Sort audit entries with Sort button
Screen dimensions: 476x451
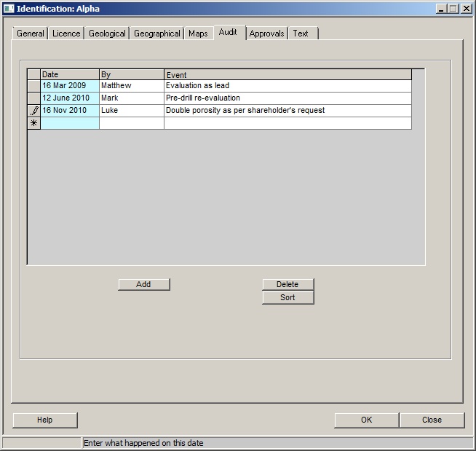(287, 297)
